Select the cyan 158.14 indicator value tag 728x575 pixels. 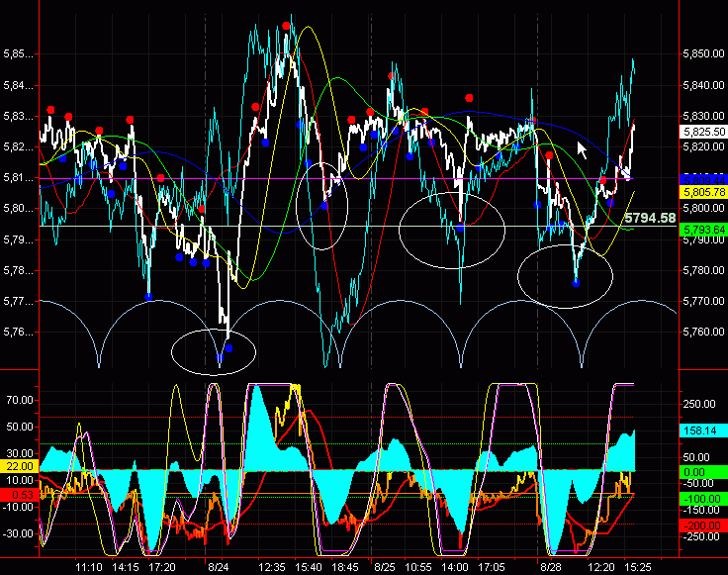(703, 431)
